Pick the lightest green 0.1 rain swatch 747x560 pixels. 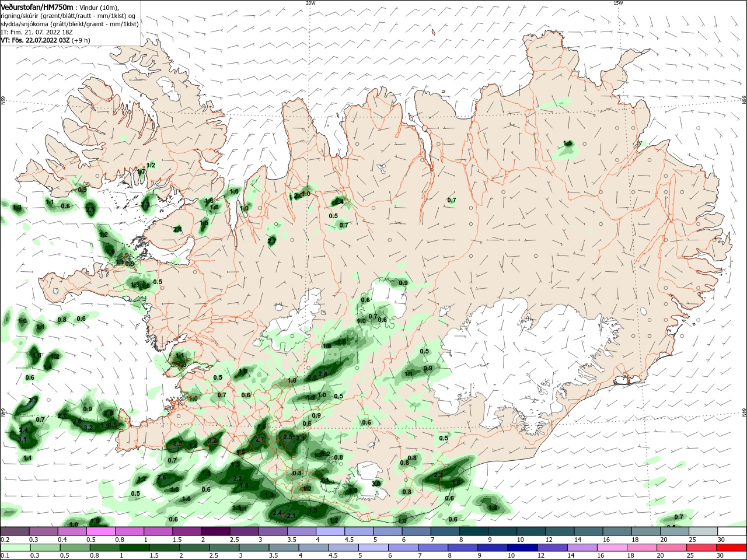[x=15, y=548]
